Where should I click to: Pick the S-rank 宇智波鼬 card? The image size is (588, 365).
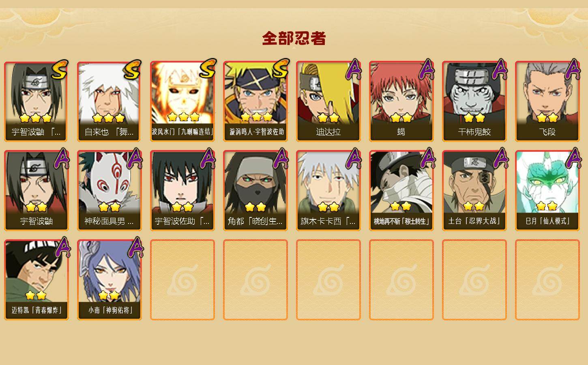point(36,101)
